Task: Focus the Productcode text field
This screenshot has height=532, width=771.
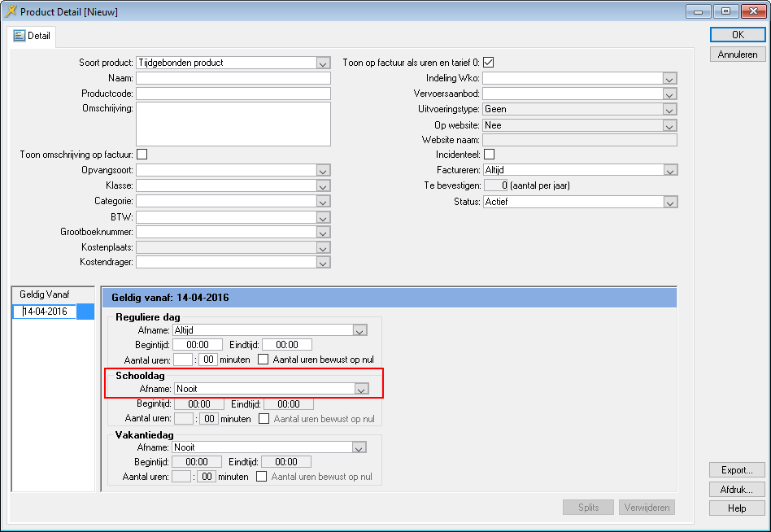Action: click(233, 94)
